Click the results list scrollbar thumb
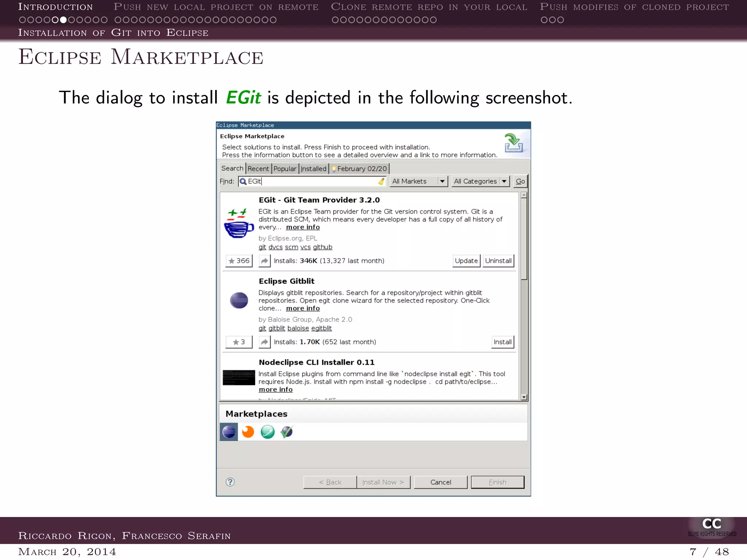The height and width of the screenshot is (560, 747). click(524, 239)
